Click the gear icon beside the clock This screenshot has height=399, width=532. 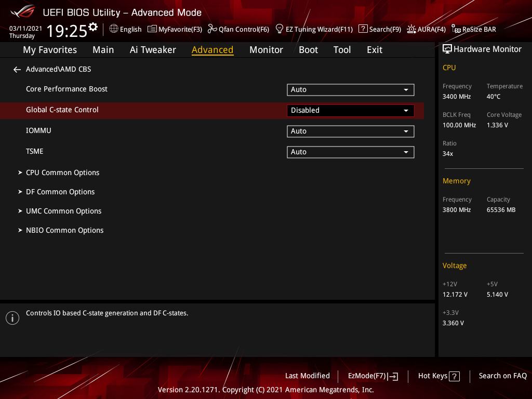click(92, 27)
